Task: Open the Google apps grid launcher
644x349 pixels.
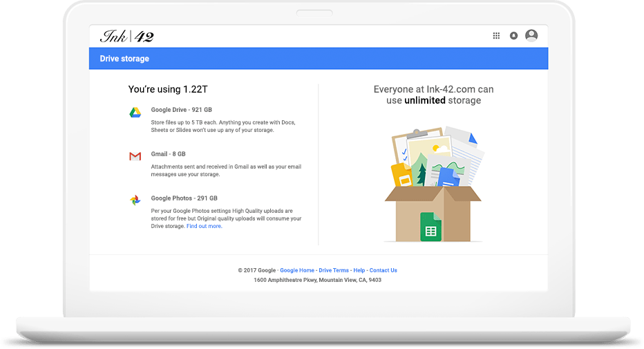Action: point(496,36)
